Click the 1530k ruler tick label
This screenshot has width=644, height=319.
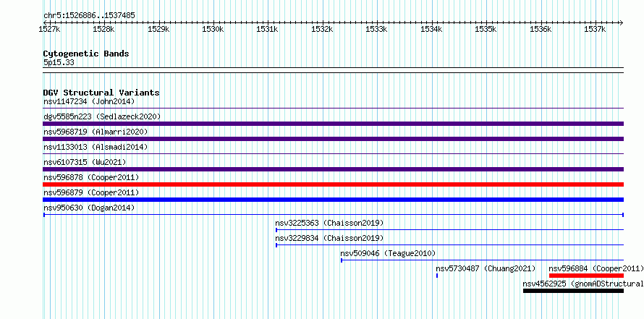[x=213, y=30]
